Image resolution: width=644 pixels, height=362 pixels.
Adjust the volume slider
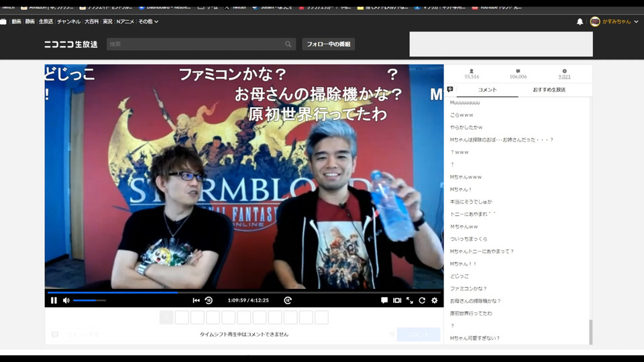tap(89, 300)
